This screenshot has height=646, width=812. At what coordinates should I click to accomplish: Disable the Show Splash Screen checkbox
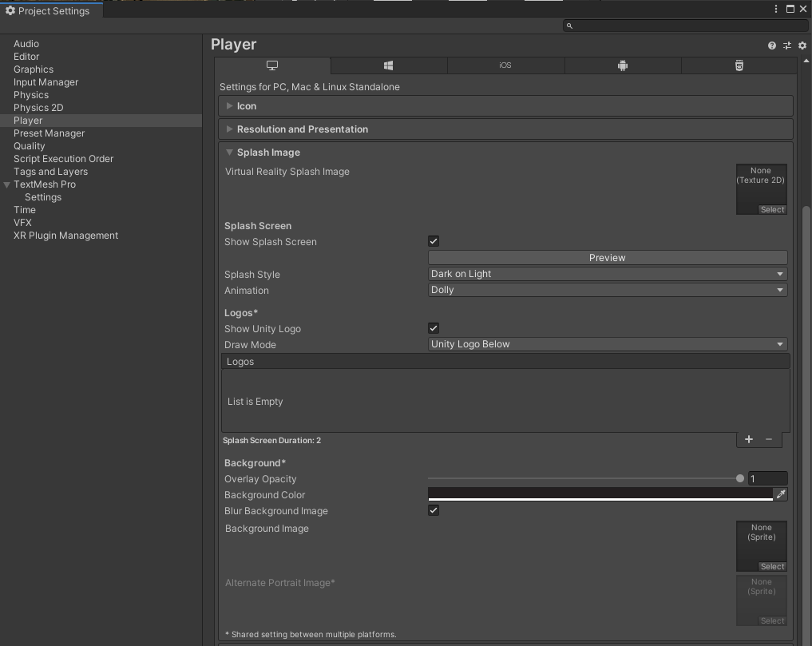point(434,241)
